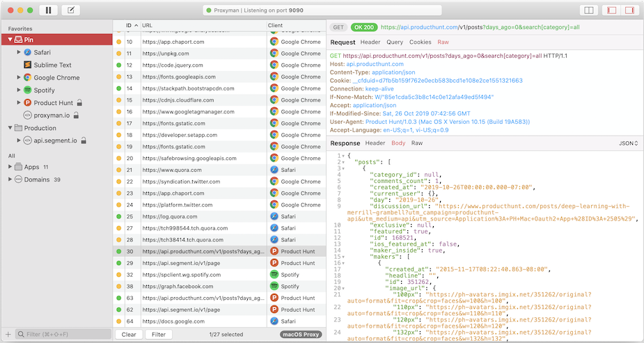Click Product Hunt icon in row 30
Image resolution: width=644 pixels, height=343 pixels.
click(x=274, y=251)
